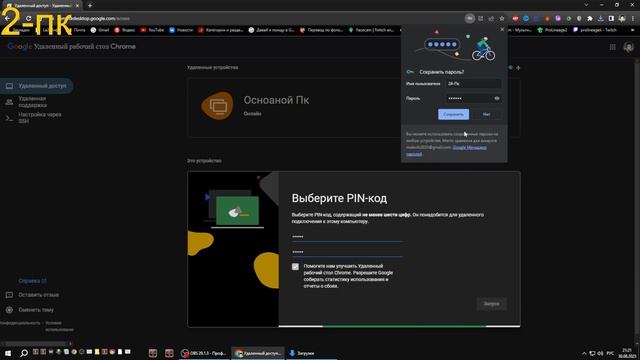Click Оставить отзыв in sidebar
Viewport: 640px width, 360px height.
[x=32, y=295]
